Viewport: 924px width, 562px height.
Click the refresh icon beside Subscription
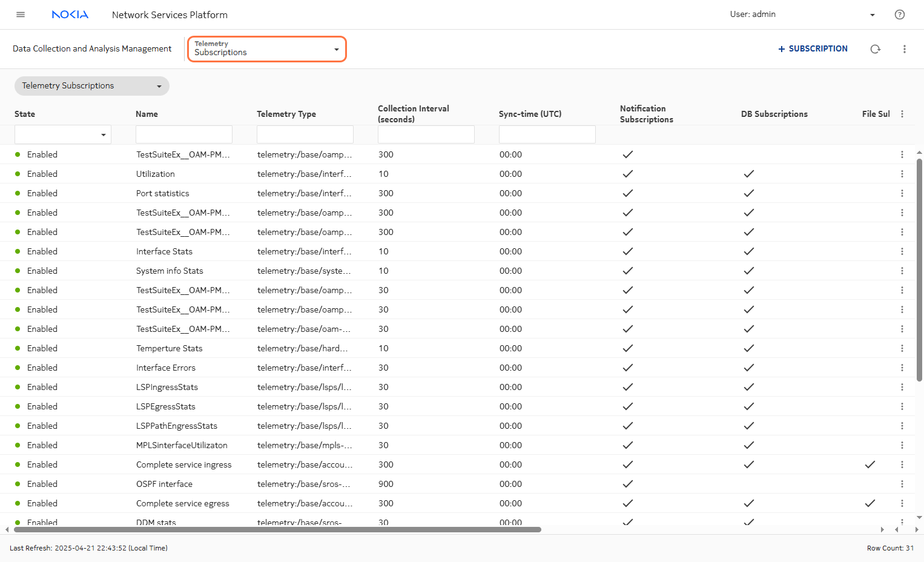pos(875,49)
